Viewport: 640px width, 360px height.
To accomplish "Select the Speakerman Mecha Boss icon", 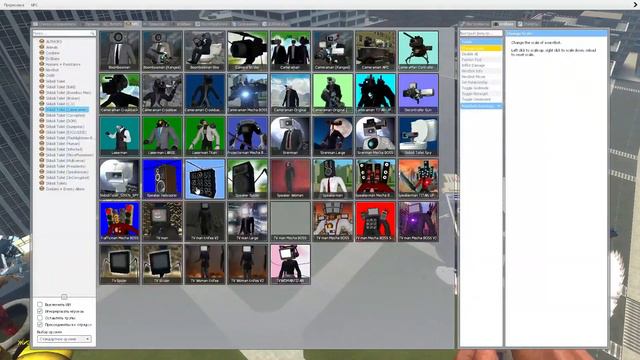I will pyautogui.click(x=376, y=179).
